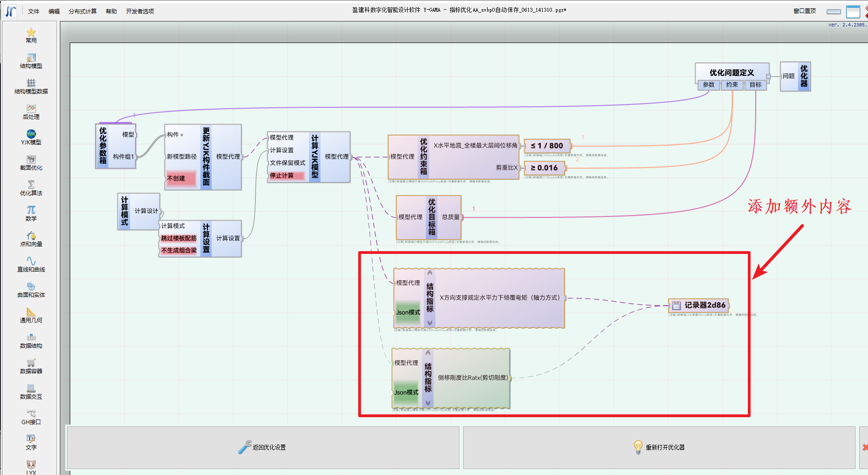Click the 构件组1 output label

[x=123, y=157]
